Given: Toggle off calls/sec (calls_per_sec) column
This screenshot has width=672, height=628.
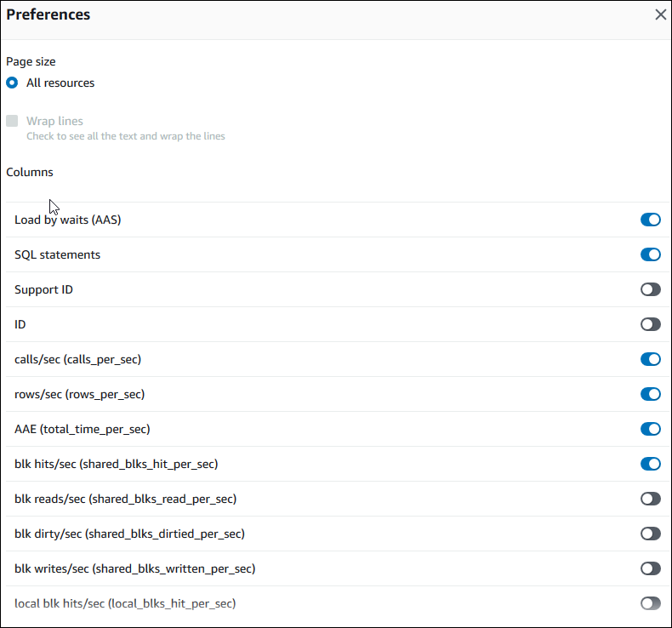Looking at the screenshot, I should pos(650,359).
